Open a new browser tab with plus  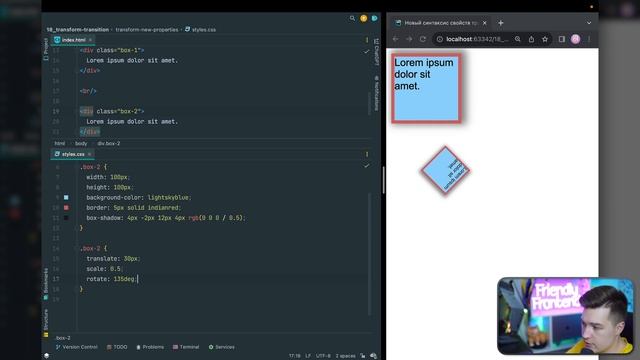pyautogui.click(x=501, y=23)
